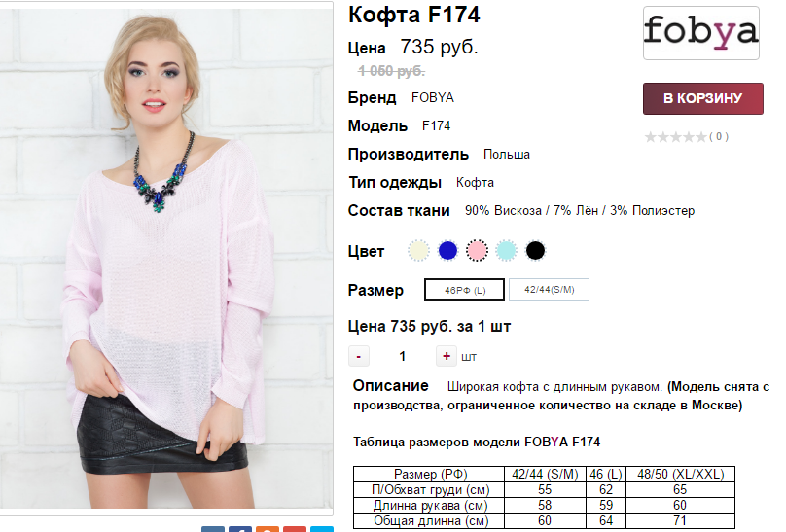Increase quantity with the plus button
This screenshot has height=532, width=786.
[447, 356]
